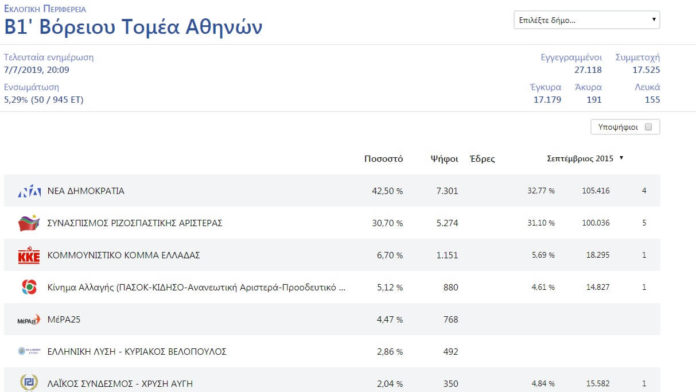696x392 pixels.
Task: Click the 7.301 votes cell
Action: tap(447, 191)
